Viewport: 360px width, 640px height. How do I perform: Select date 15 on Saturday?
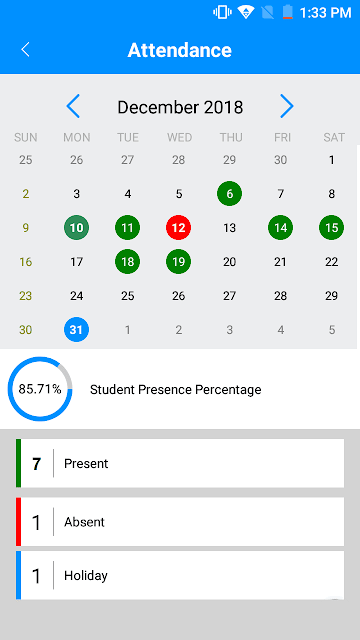331,228
